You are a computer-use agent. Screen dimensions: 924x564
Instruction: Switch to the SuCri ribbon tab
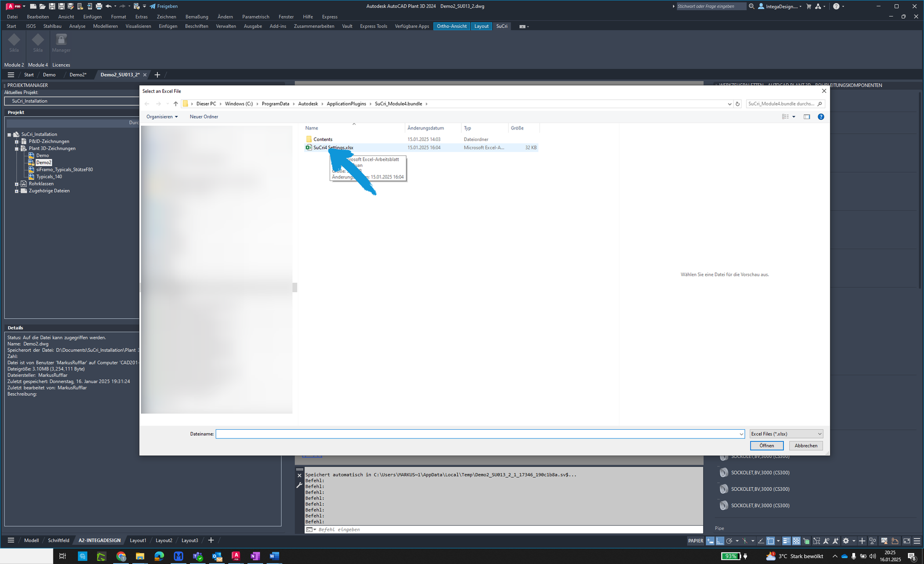[x=501, y=26]
